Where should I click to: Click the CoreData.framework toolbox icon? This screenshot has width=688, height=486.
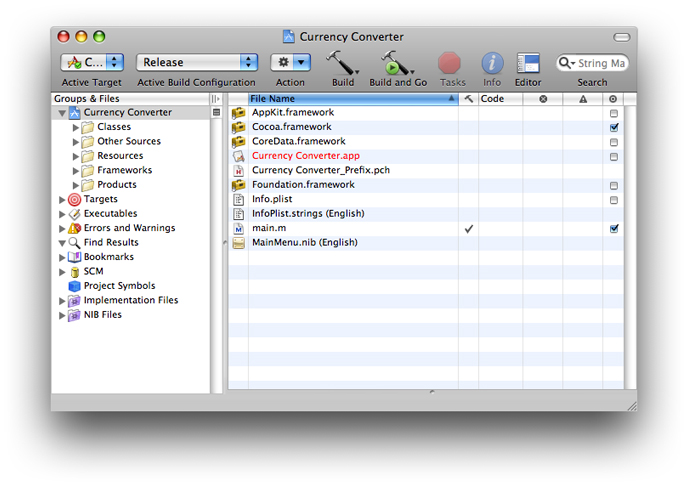[239, 142]
